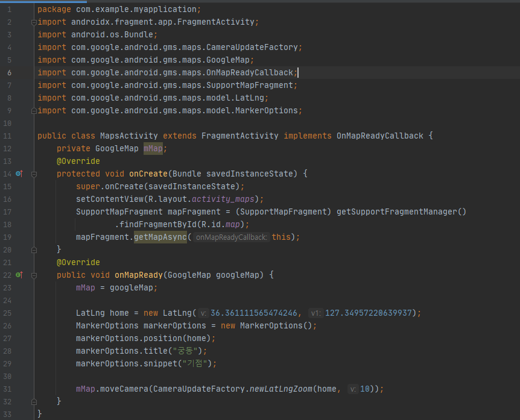
Task: Click the MapsActivity class name
Action: tap(129, 136)
